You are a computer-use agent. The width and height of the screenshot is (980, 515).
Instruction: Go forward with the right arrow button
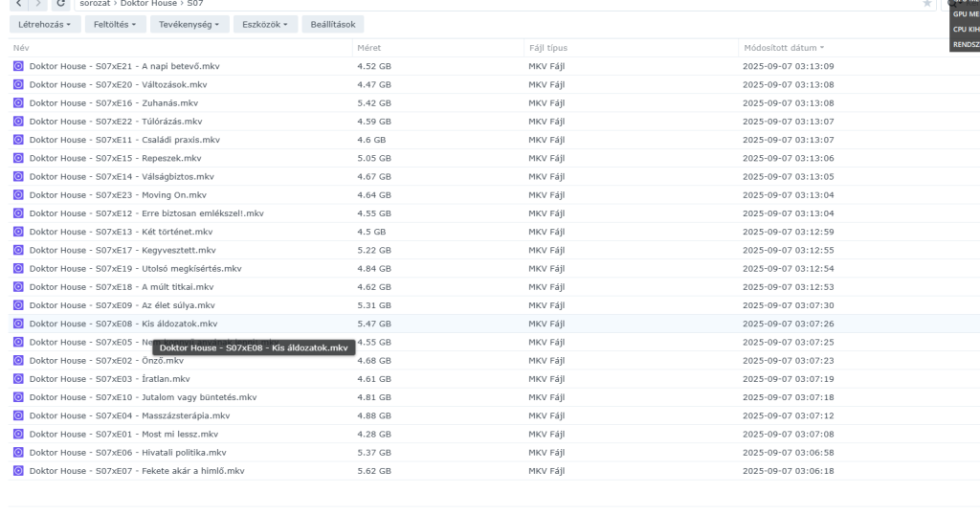(x=37, y=4)
